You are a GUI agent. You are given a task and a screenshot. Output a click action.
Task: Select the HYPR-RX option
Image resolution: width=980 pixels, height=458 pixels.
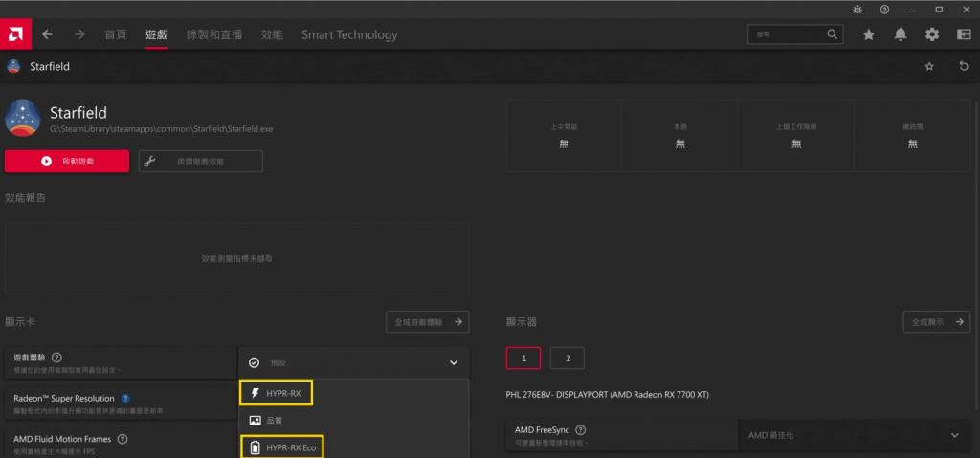[x=276, y=394]
